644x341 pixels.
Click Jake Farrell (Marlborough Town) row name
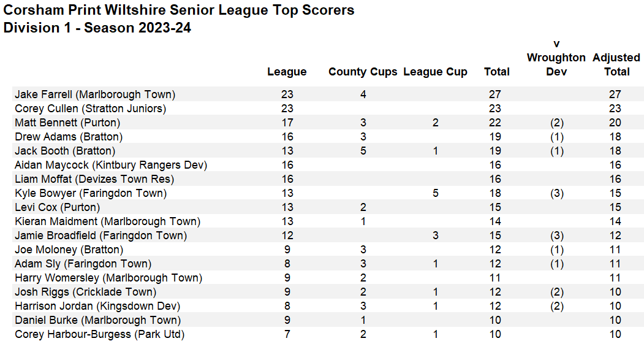pos(95,94)
